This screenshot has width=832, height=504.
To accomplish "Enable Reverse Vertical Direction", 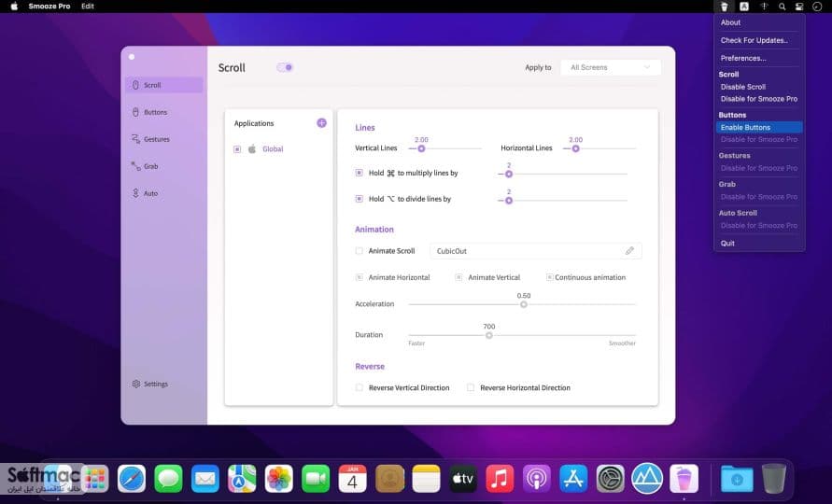I will [x=360, y=388].
